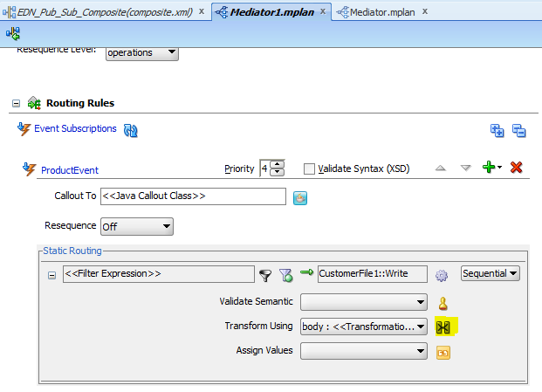This screenshot has height=392, width=542.
Task: Click the Event Subscriptions lightning icon
Action: [x=24, y=129]
